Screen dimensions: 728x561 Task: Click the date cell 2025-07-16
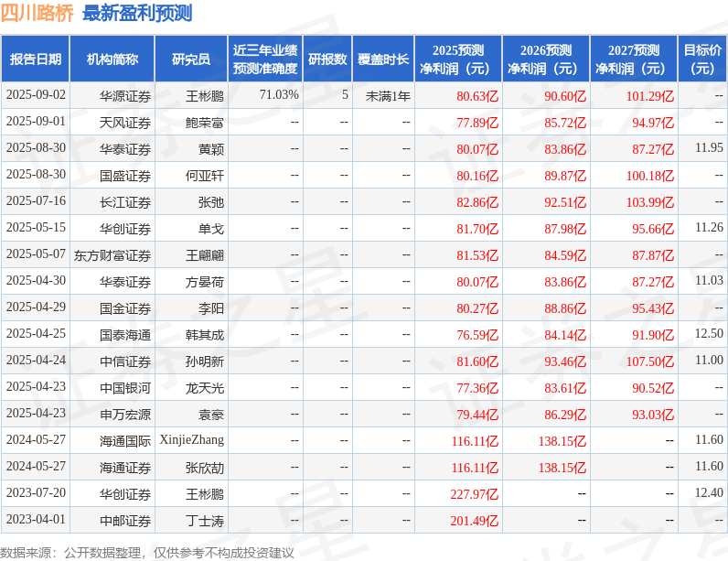pos(36,201)
